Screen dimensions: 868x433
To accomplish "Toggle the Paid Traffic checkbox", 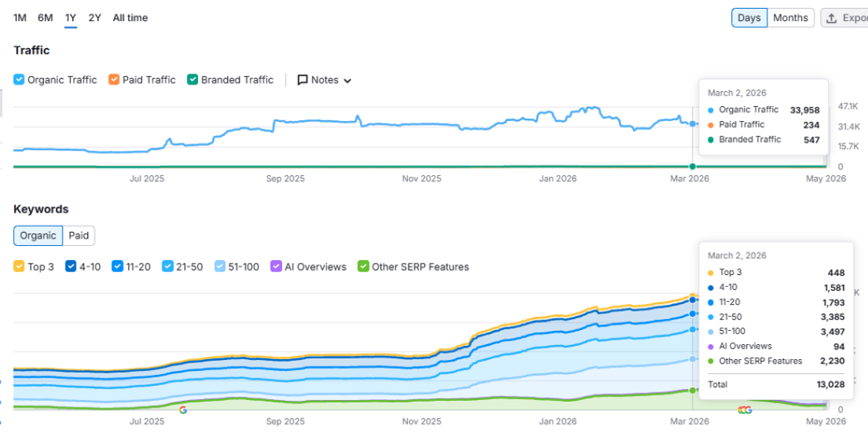I will point(114,79).
